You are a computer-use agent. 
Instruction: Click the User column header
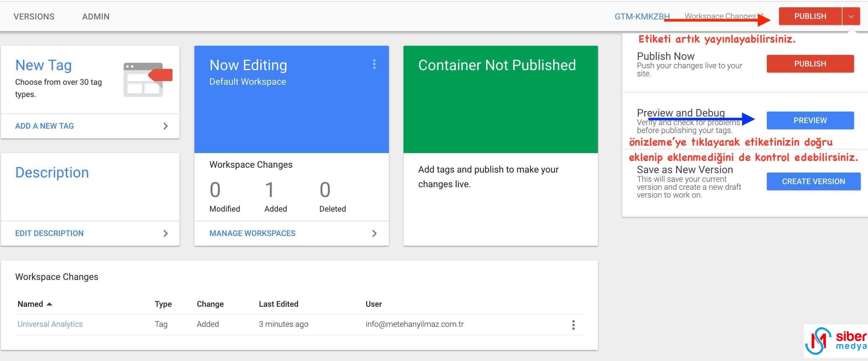click(x=373, y=304)
